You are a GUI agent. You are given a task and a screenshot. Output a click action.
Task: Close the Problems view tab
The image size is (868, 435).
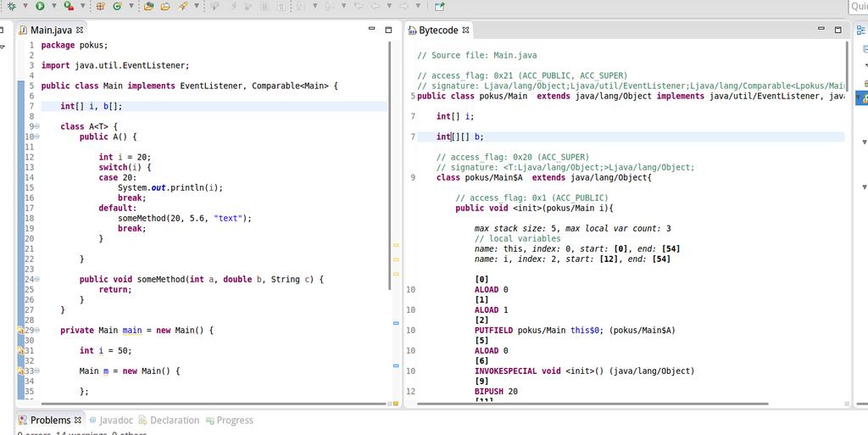click(x=78, y=420)
